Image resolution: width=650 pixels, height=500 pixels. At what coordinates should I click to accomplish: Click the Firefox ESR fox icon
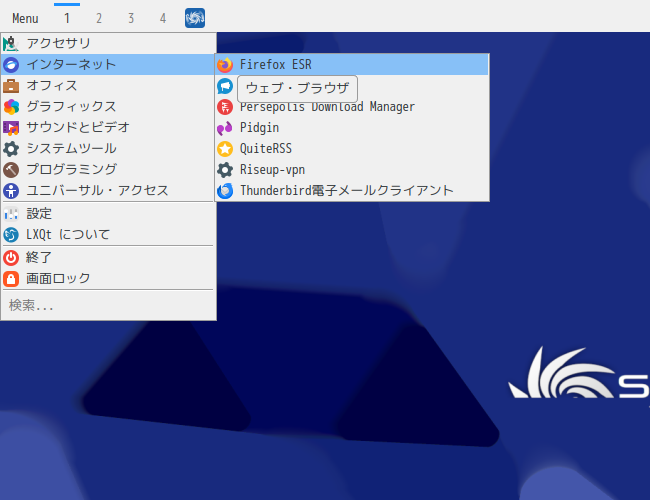(225, 65)
